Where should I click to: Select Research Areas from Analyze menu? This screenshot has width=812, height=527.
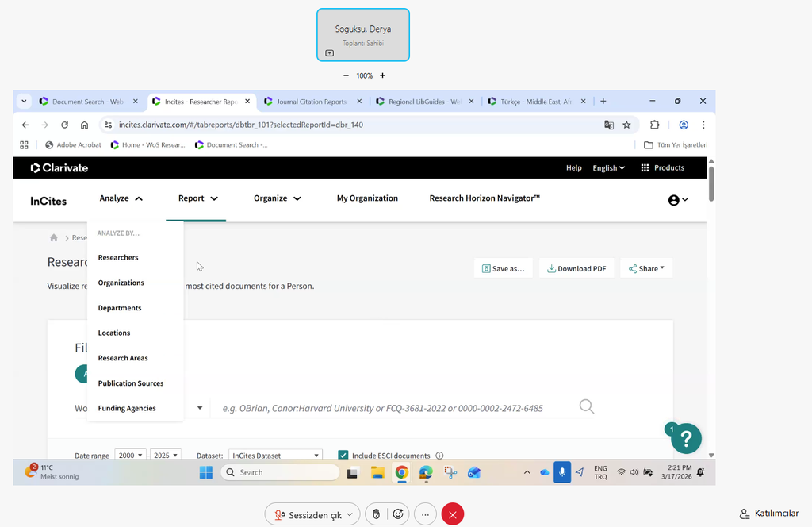123,358
